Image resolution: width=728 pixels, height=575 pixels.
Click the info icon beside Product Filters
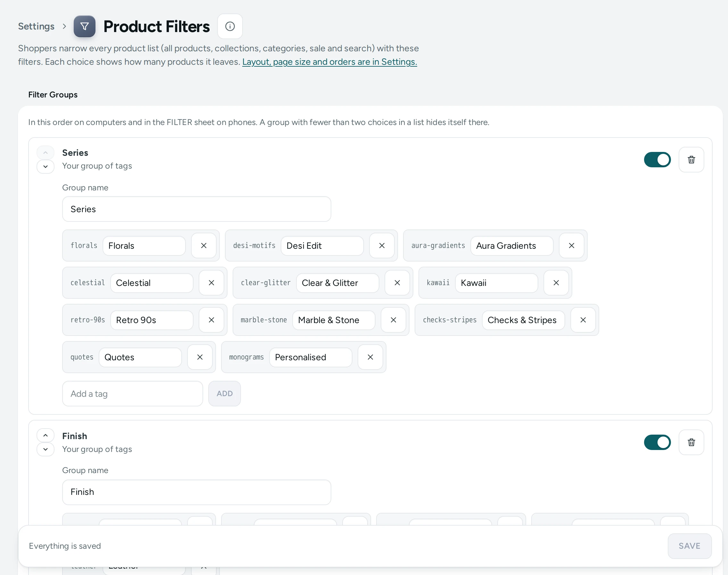(x=230, y=26)
